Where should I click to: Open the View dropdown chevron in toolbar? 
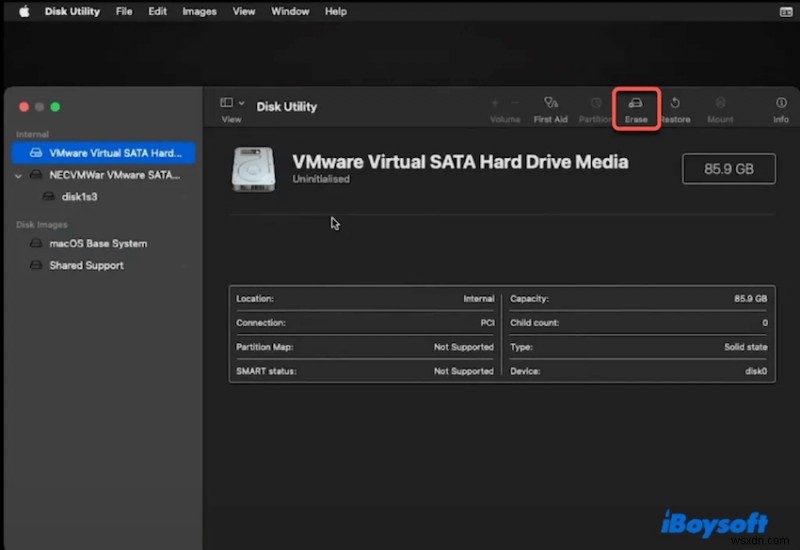[x=241, y=103]
